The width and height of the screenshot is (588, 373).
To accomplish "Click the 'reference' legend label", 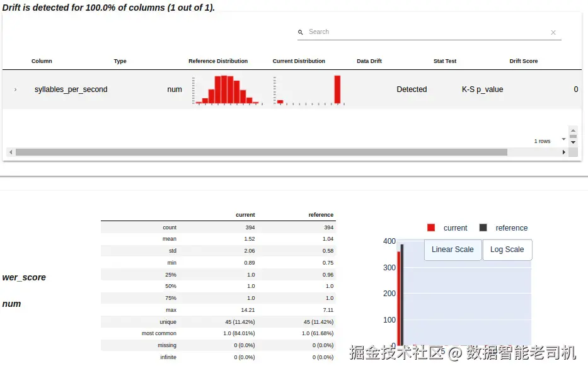I will 512,228.
